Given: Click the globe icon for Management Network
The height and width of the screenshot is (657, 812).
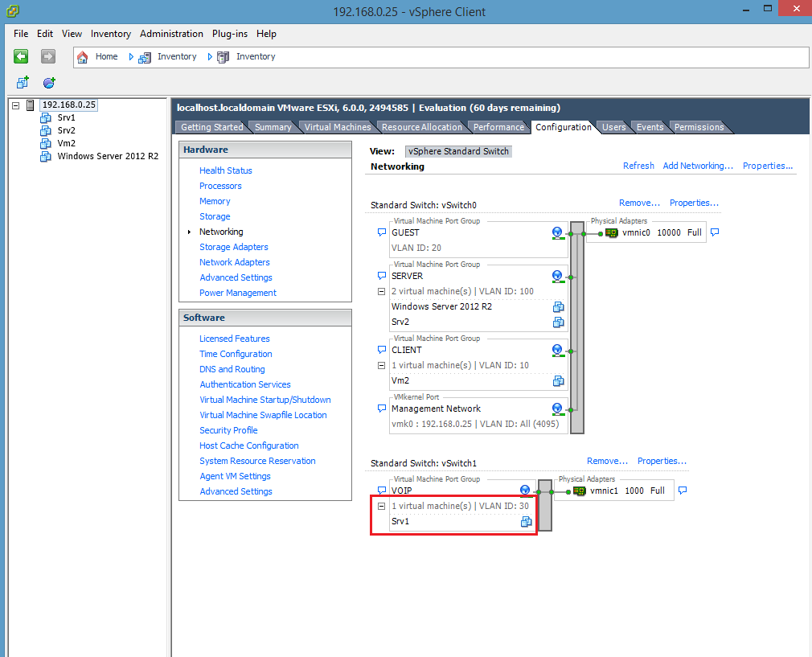Looking at the screenshot, I should point(557,409).
